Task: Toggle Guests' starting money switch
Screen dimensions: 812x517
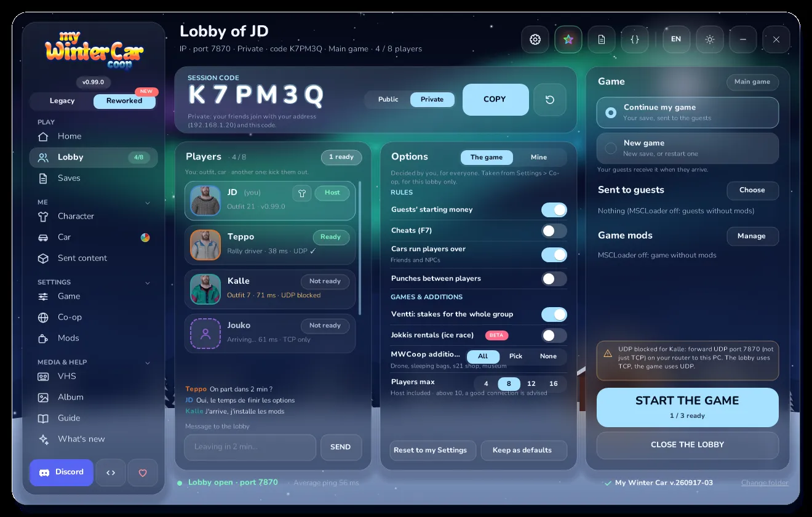Action: (554, 210)
